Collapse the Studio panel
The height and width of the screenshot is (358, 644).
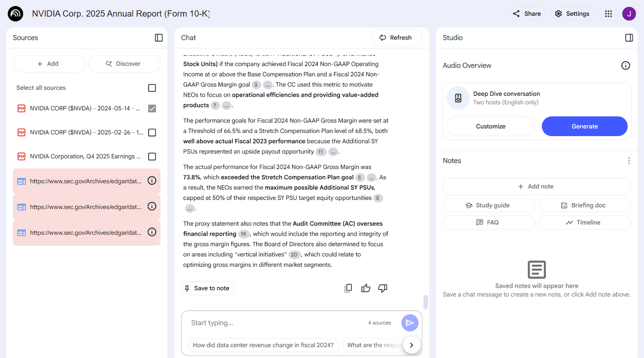tap(629, 38)
